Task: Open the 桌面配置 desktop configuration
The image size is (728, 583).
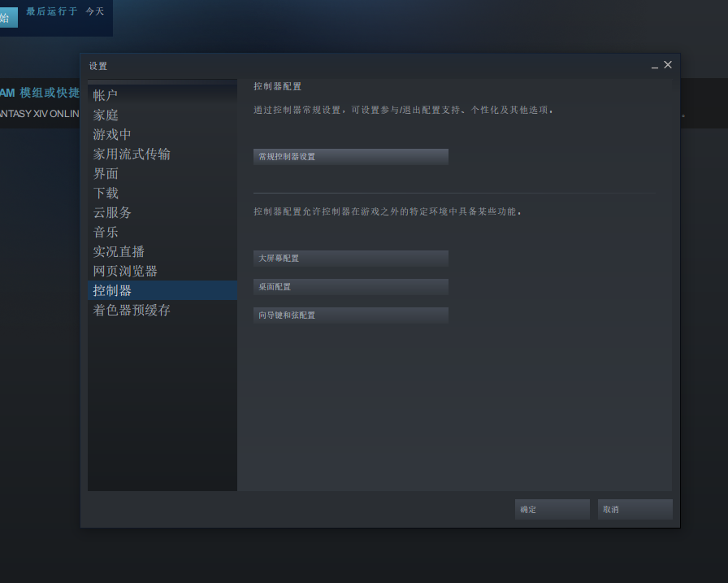Action: pyautogui.click(x=350, y=286)
